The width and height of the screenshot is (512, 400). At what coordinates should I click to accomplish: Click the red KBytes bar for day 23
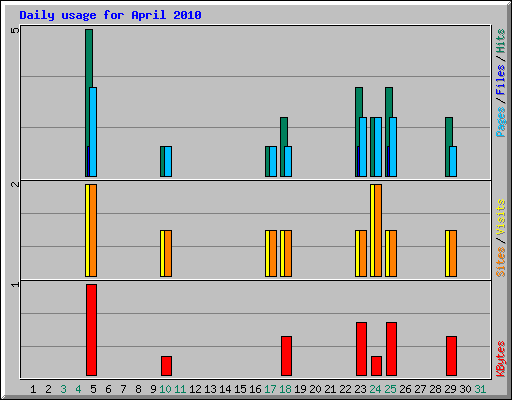click(361, 349)
